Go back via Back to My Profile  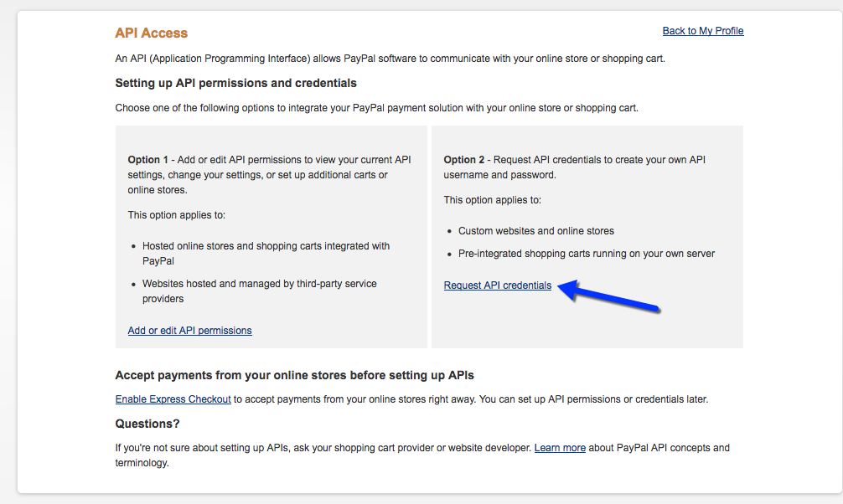(703, 31)
